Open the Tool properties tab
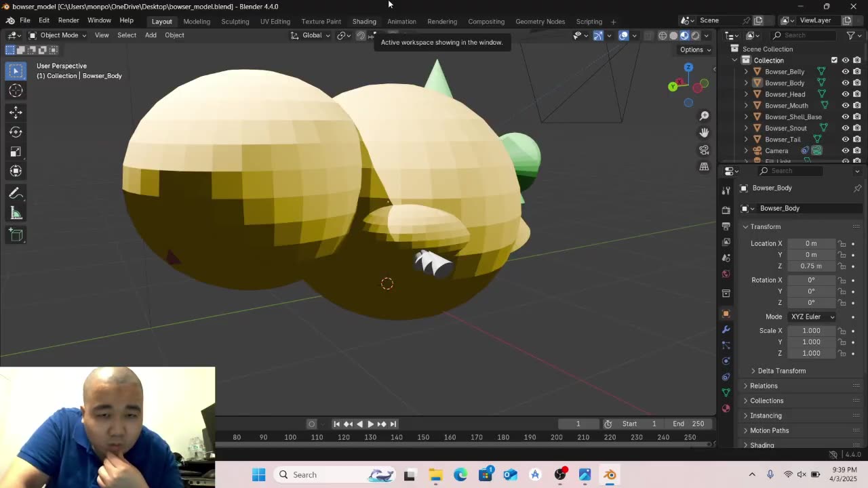The image size is (868, 488). [x=726, y=191]
